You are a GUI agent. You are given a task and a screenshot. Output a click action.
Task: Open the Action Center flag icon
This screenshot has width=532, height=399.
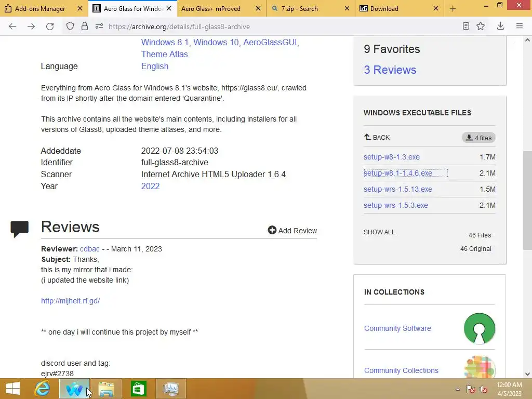471,389
